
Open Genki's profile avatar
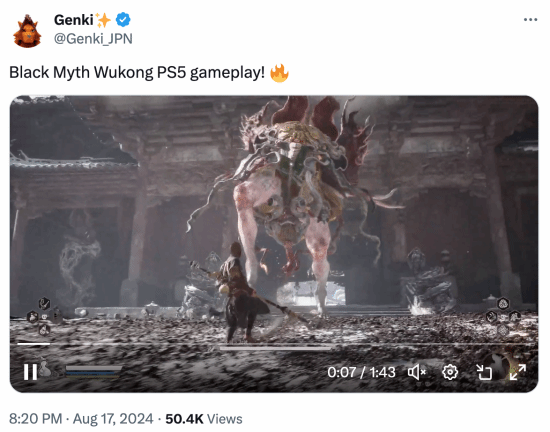(27, 31)
